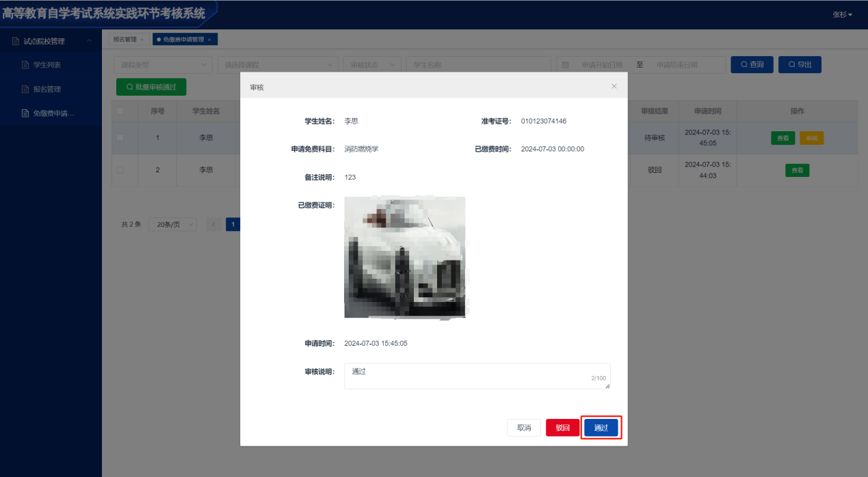Check the checkbox for row 2
Screen dimensions: 868x477
(x=120, y=169)
